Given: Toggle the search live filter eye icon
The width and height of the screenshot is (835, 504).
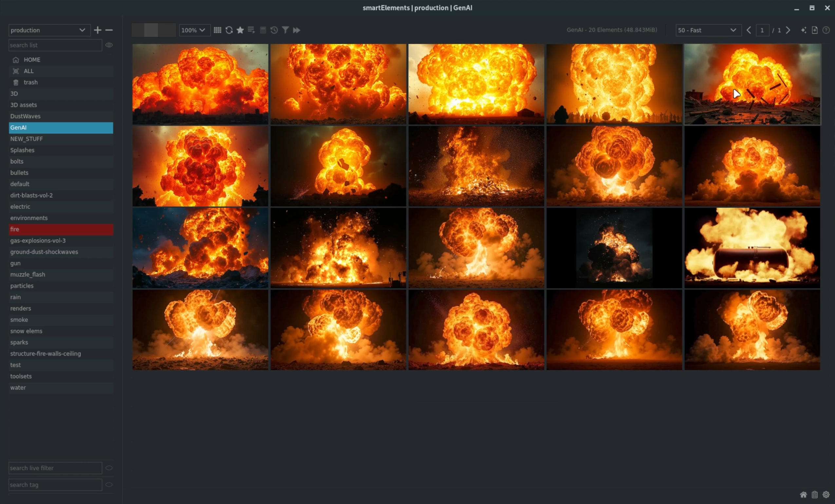Looking at the screenshot, I should [x=109, y=468].
